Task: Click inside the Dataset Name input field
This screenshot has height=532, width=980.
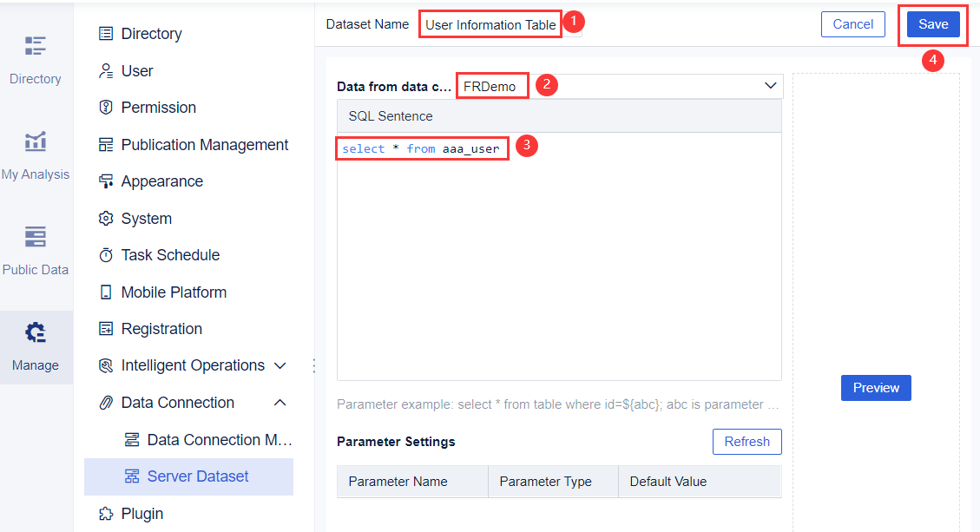Action: (x=490, y=23)
